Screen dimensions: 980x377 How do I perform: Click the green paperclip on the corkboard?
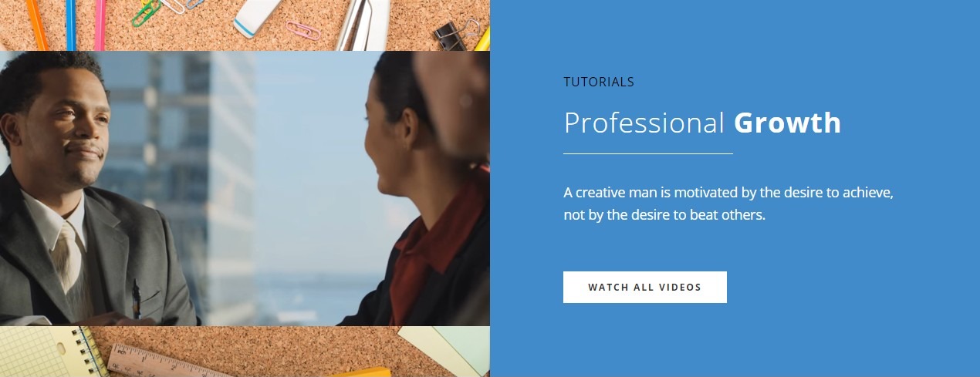click(x=147, y=13)
